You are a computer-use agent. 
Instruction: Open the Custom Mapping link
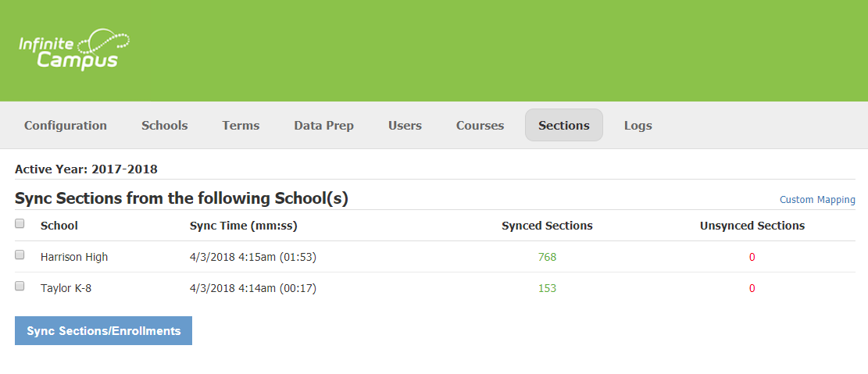coord(817,200)
